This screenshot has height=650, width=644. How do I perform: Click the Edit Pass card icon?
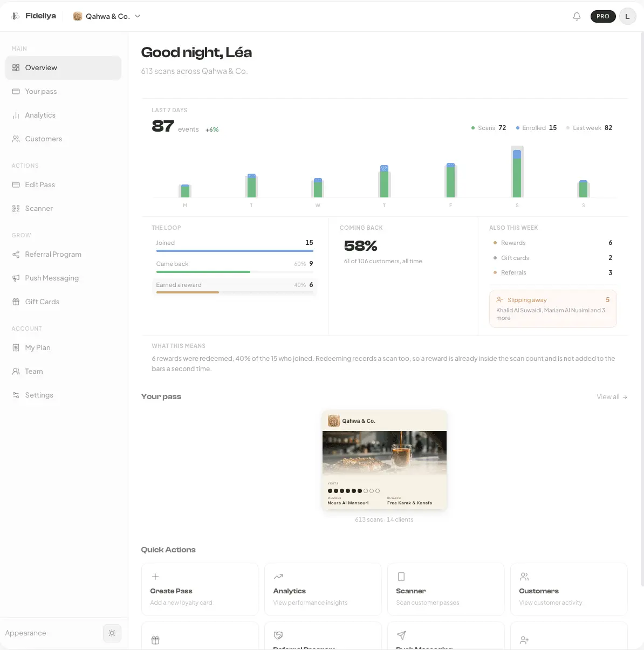pyautogui.click(x=16, y=184)
